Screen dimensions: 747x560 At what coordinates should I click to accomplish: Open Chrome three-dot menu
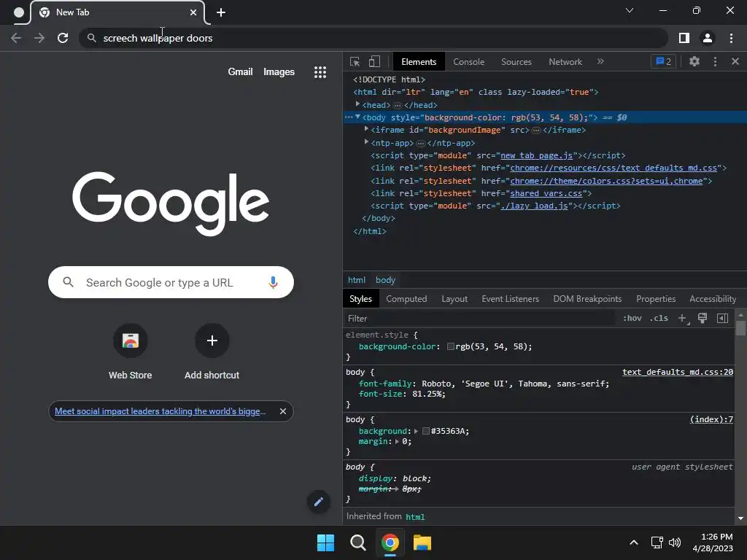[731, 38]
